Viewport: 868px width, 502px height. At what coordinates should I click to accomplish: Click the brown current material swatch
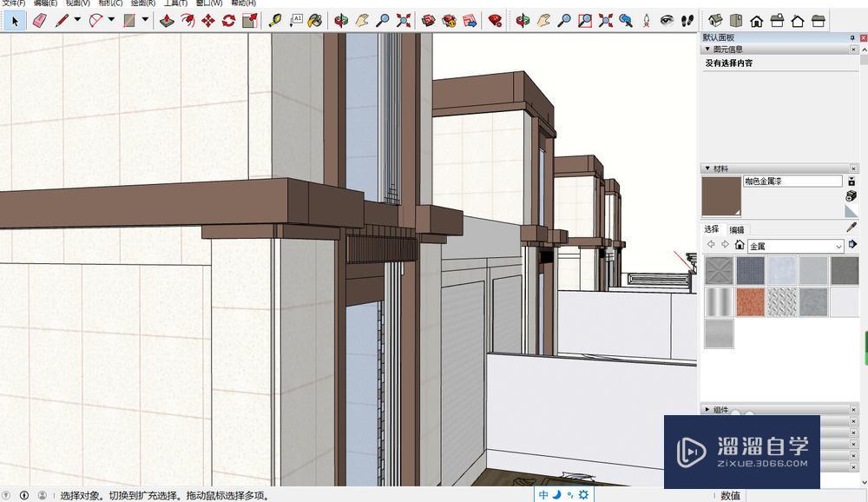click(721, 196)
